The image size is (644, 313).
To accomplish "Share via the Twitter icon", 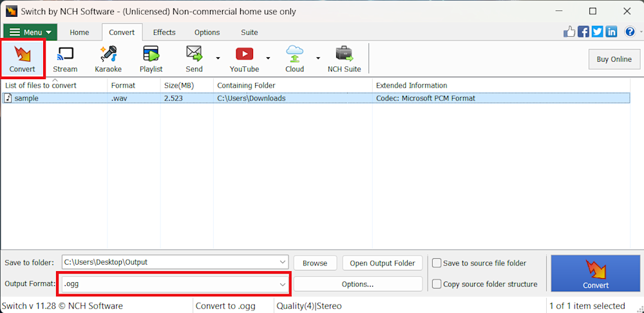I will tap(597, 32).
